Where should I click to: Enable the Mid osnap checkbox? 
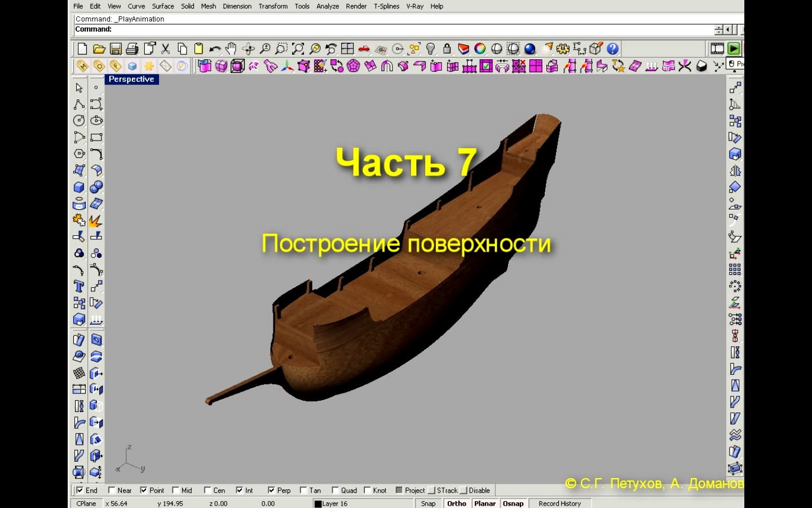pyautogui.click(x=176, y=491)
